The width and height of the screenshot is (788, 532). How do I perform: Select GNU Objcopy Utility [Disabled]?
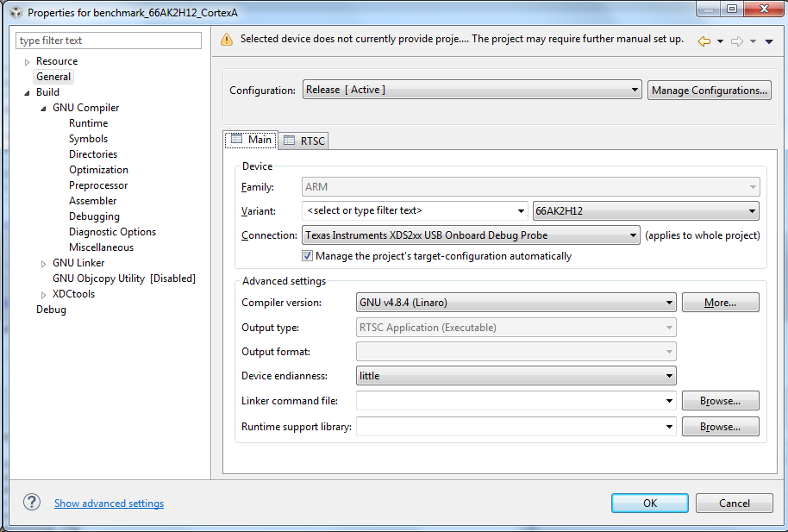pyautogui.click(x=124, y=279)
